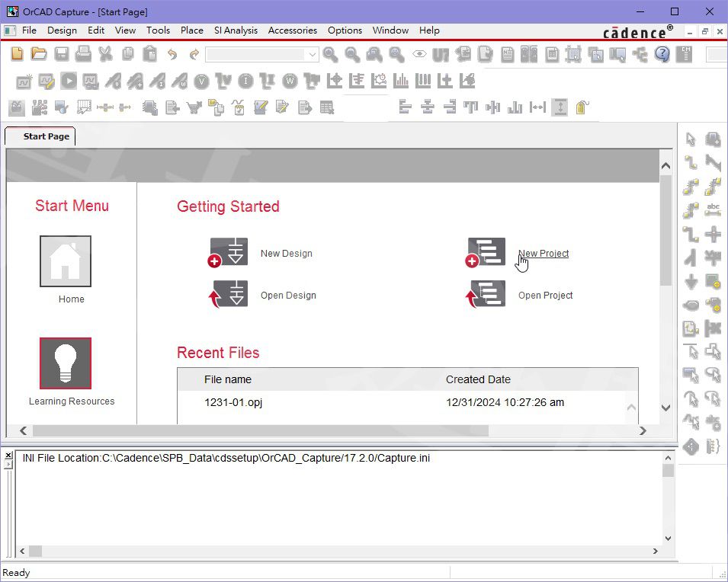728x582 pixels.
Task: Click the Undo arrow toolbar icon
Action: coord(172,54)
